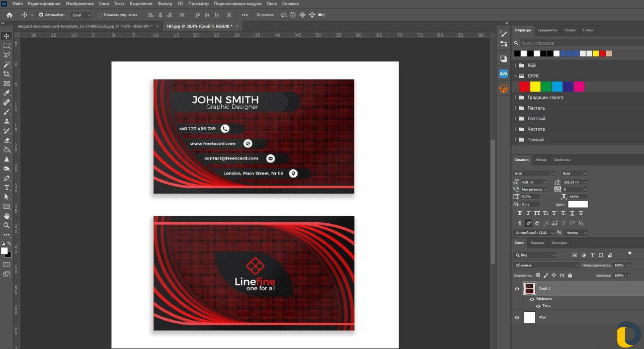Image resolution: width=644 pixels, height=349 pixels.
Task: Open the Bold font style dropdown
Action: pos(574,173)
